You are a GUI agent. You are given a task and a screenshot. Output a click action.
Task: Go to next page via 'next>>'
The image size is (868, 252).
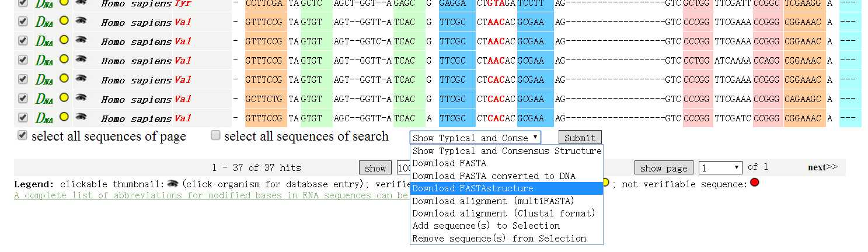tap(822, 167)
